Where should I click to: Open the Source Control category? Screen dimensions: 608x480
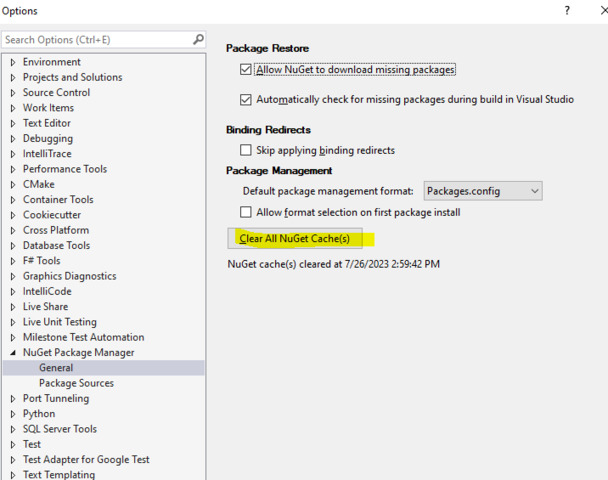(56, 93)
